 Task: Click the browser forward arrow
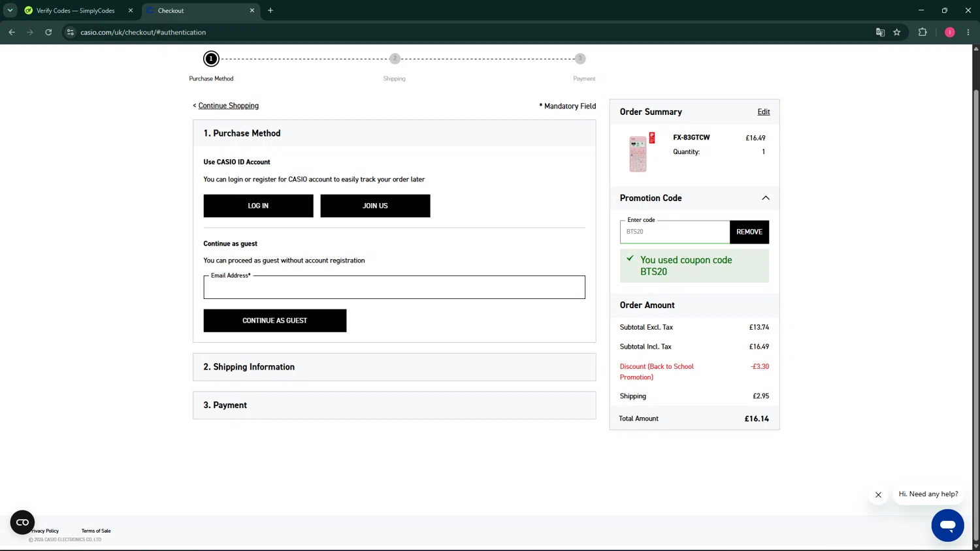[30, 32]
